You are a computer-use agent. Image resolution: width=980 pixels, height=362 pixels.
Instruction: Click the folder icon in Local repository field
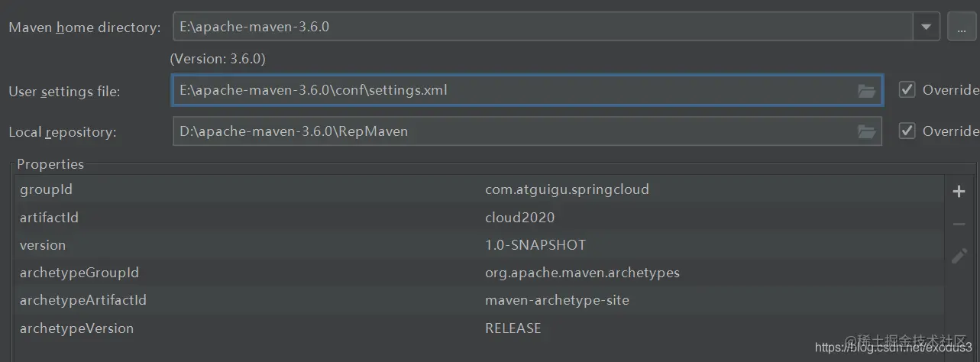866,131
